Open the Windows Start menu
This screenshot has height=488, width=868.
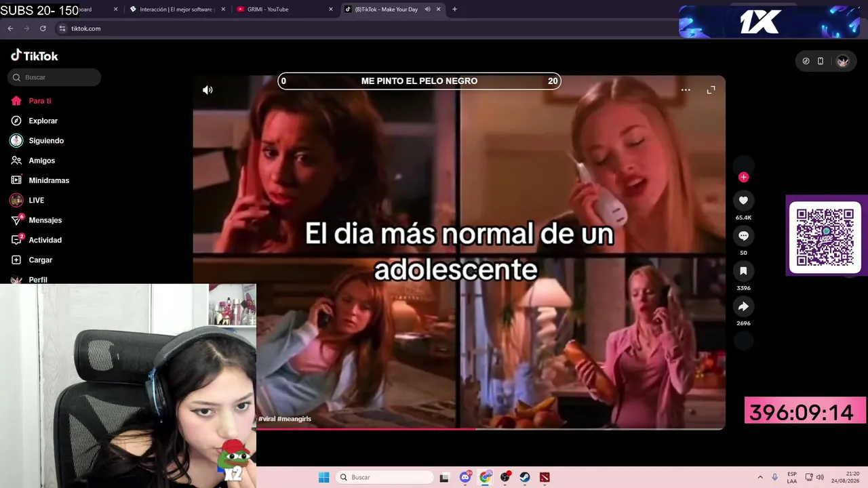pyautogui.click(x=323, y=477)
